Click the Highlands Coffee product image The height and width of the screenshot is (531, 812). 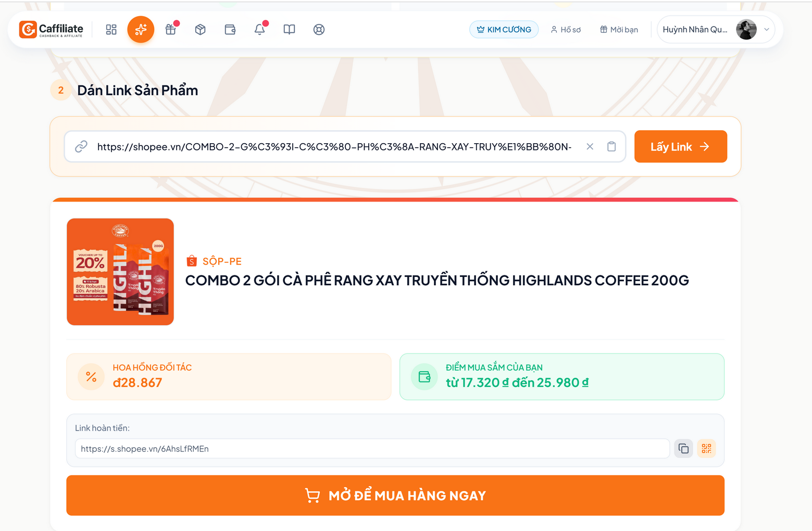click(120, 272)
